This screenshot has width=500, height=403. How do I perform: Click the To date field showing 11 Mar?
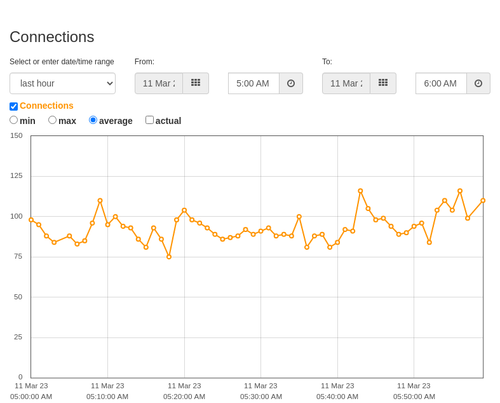click(346, 83)
